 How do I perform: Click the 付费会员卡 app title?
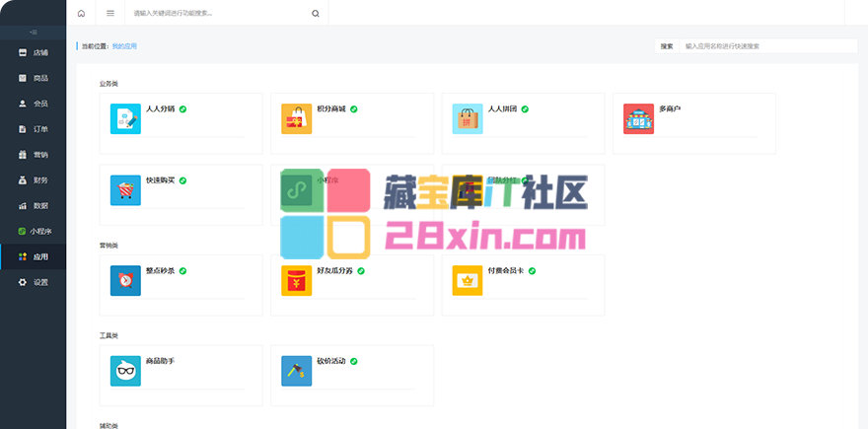pyautogui.click(x=506, y=270)
